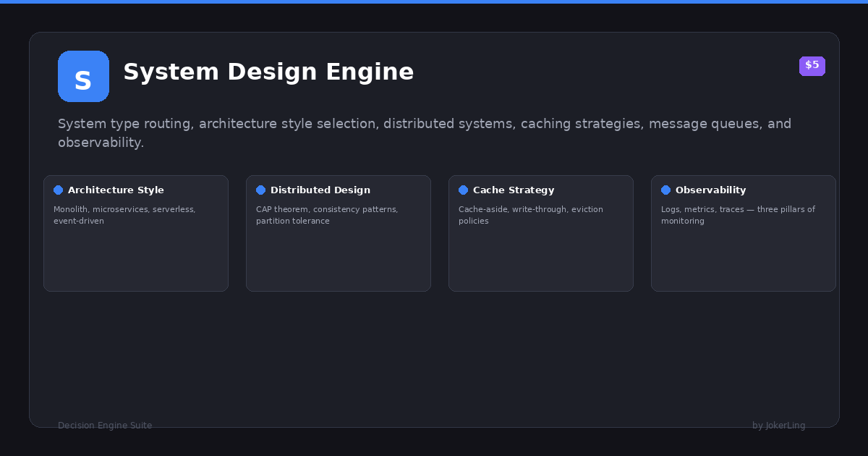
Task: Click the blue dot beside Observability
Action: [666, 190]
